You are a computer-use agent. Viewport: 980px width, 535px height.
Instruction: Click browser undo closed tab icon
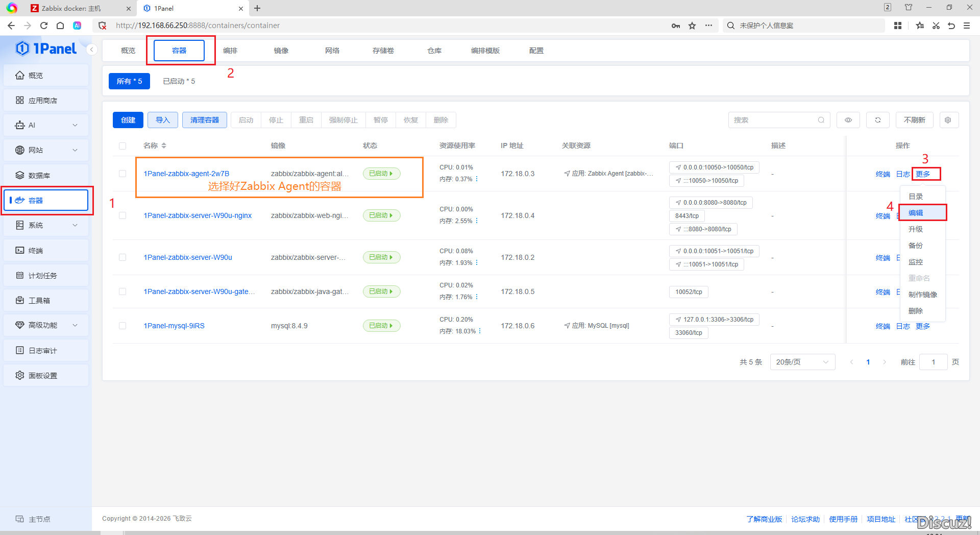click(x=951, y=26)
